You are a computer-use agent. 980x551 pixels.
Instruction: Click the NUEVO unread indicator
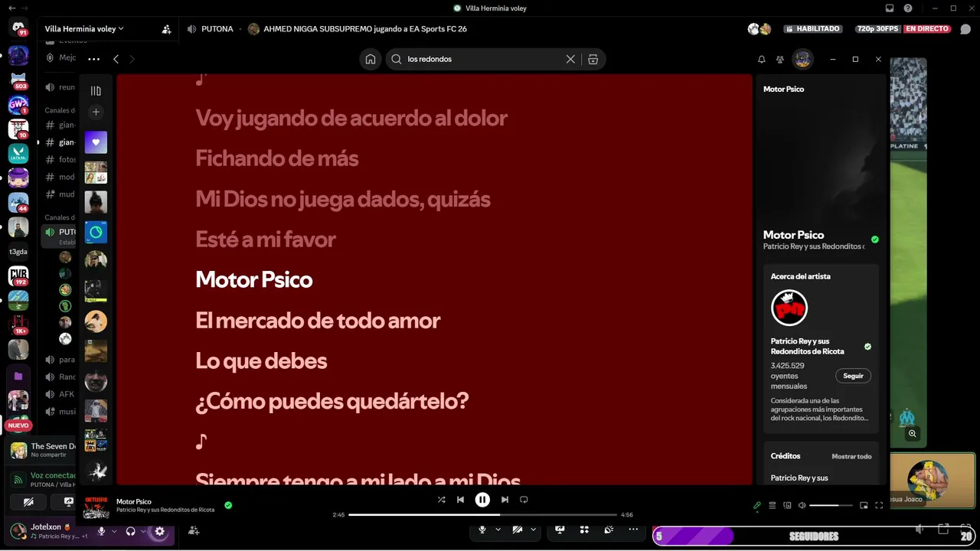tap(18, 425)
